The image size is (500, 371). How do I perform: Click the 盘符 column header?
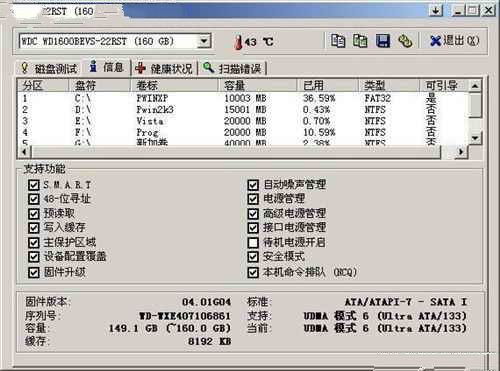coord(99,86)
